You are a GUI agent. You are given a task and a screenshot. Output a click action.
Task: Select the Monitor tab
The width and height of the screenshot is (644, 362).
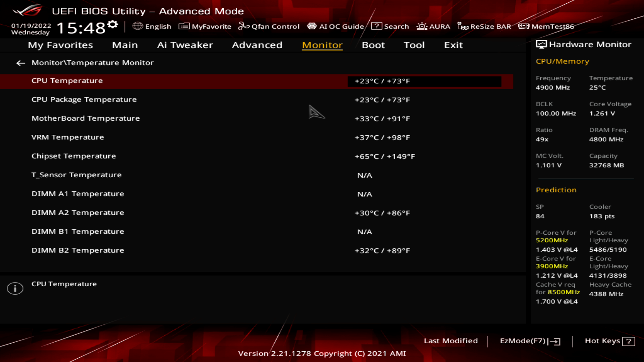322,45
